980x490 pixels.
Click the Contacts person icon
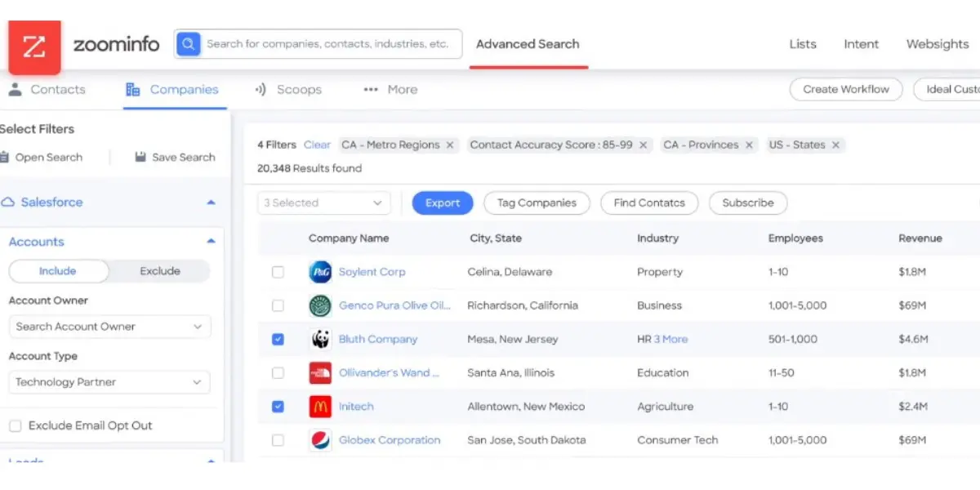pyautogui.click(x=15, y=89)
